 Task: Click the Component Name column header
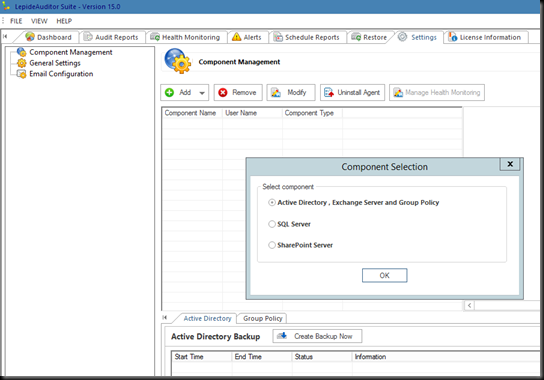click(x=192, y=113)
